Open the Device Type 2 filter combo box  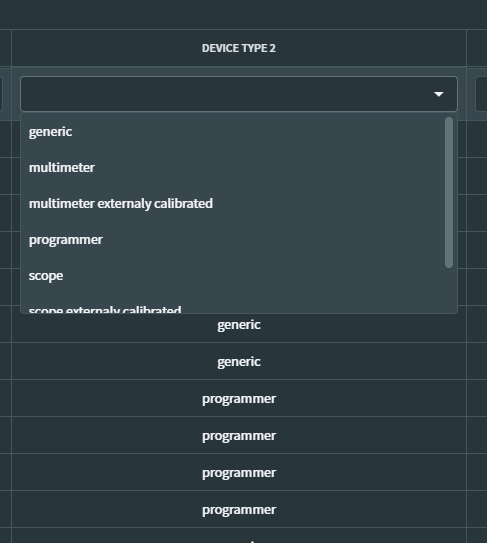tap(239, 94)
